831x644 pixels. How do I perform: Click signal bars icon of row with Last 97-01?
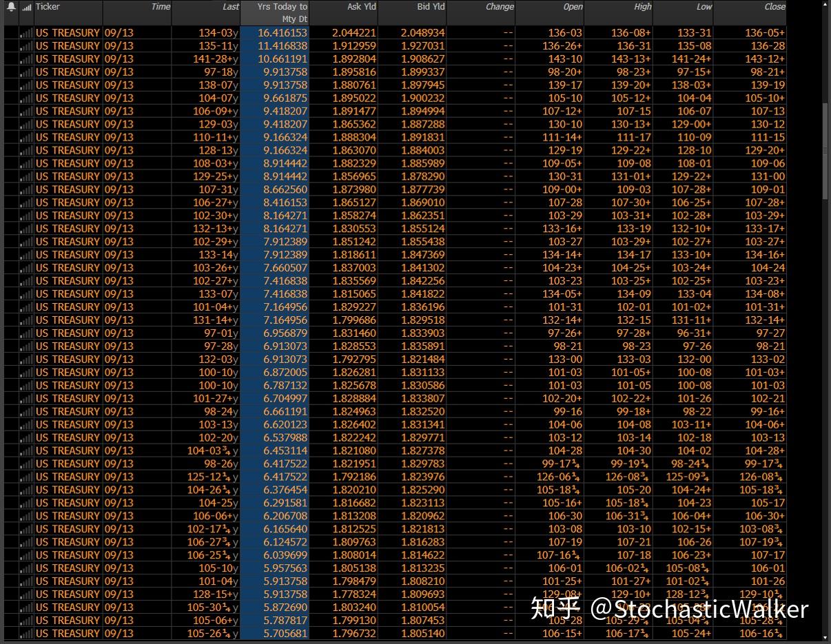[26, 333]
